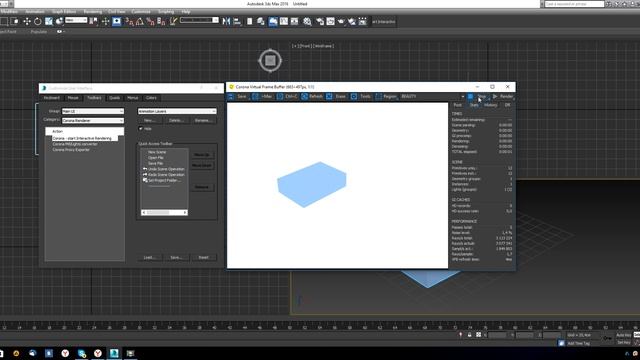
Task: Click the 3ds Max taskbar icon
Action: pyautogui.click(x=114, y=353)
